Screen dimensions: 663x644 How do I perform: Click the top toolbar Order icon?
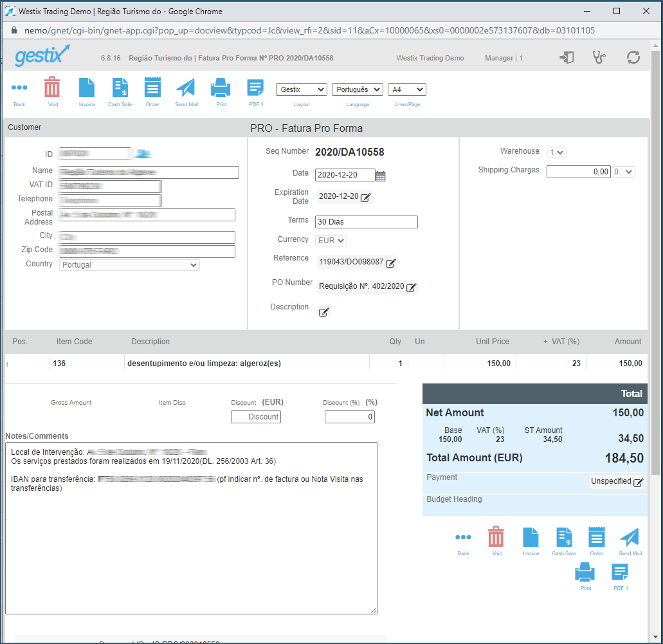click(152, 87)
